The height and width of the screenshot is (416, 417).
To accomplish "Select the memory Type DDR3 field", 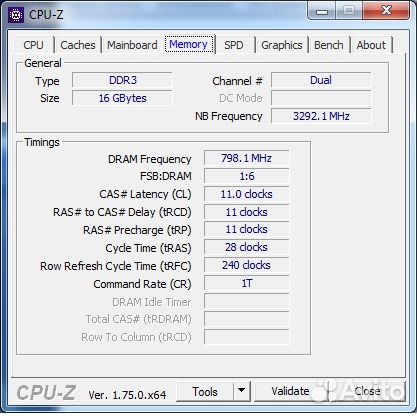I will tap(122, 80).
